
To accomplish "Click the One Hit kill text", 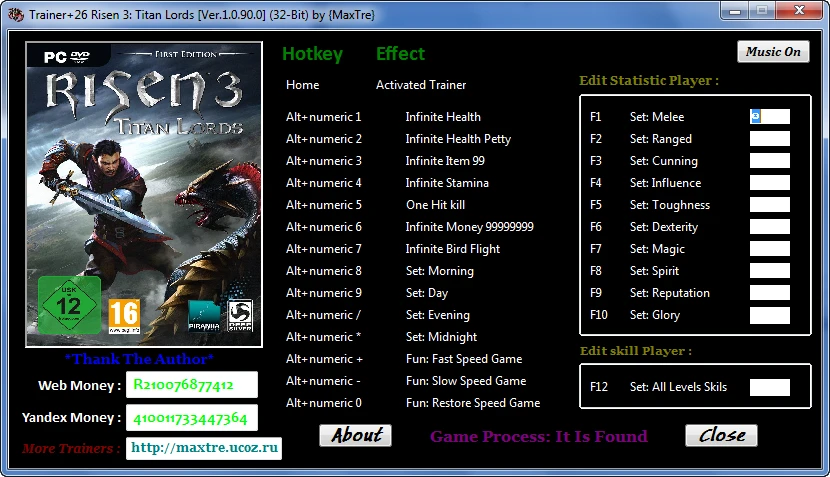I will pyautogui.click(x=436, y=205).
